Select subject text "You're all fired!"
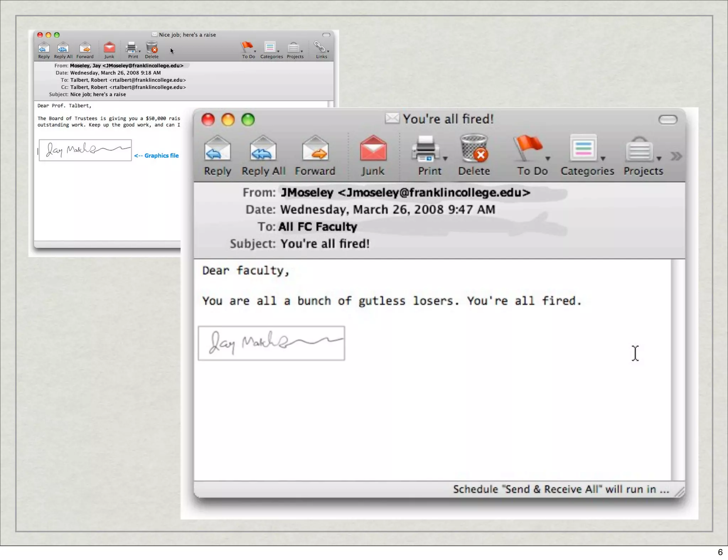The height and width of the screenshot is (560, 728). pos(325,244)
